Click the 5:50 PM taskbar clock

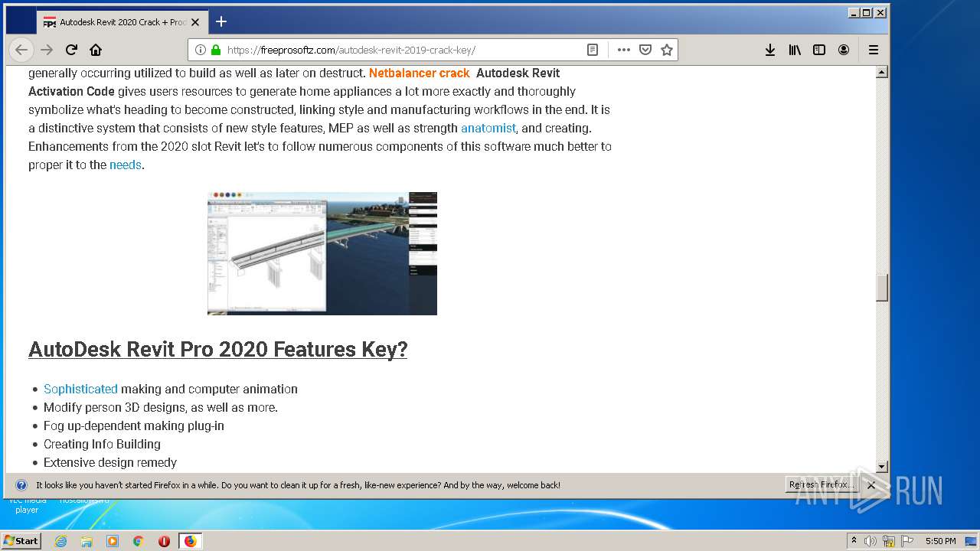[x=940, y=541]
